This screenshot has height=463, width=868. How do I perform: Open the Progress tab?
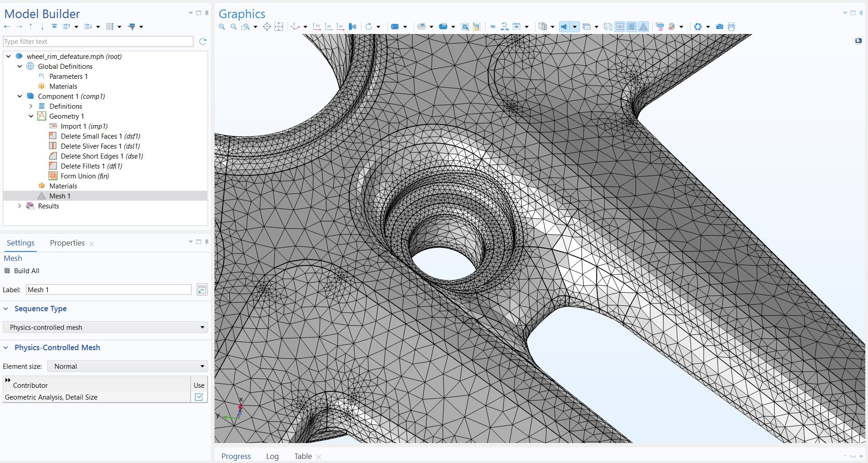(x=236, y=456)
